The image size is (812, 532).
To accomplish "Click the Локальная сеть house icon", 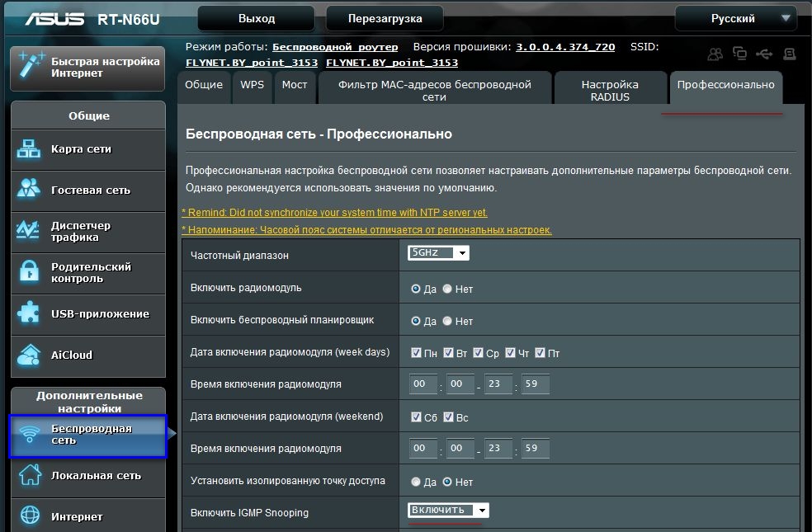I will click(x=30, y=474).
